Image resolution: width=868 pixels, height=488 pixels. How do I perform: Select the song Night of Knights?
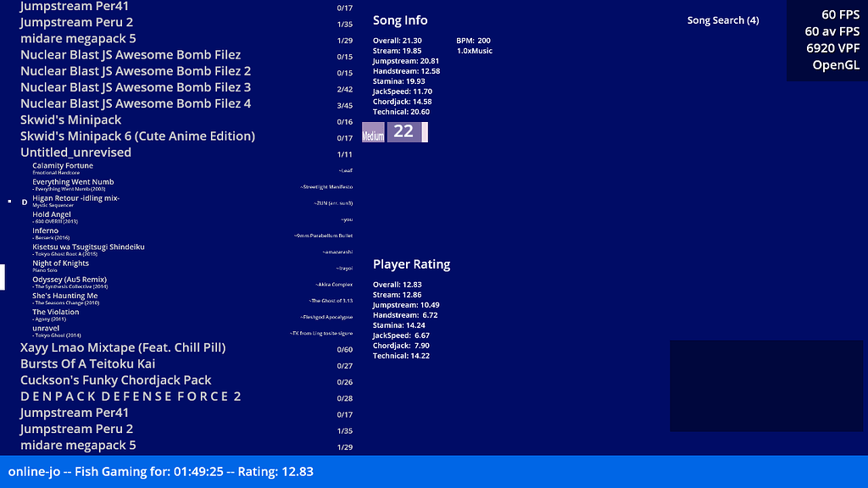point(58,264)
